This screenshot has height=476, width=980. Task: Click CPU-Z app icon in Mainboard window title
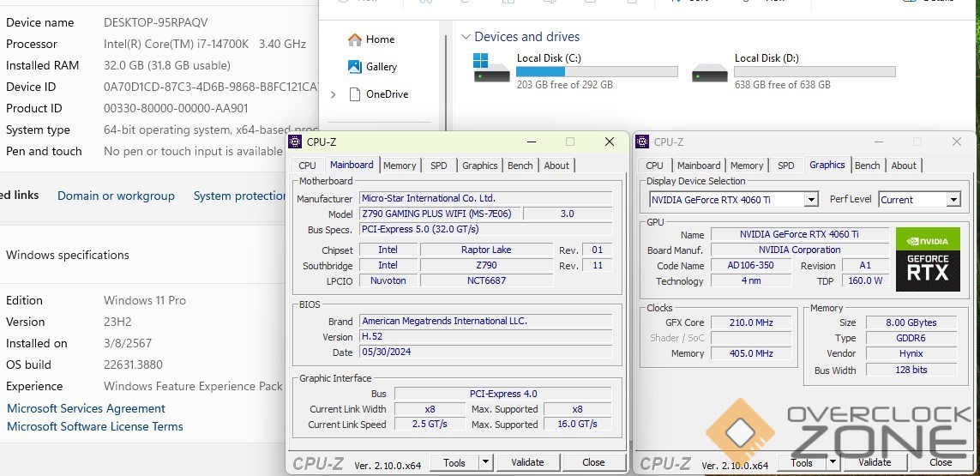296,142
